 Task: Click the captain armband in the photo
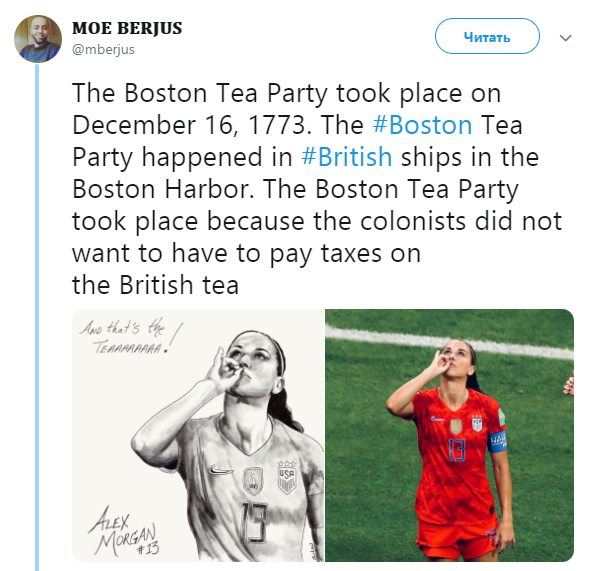click(500, 440)
